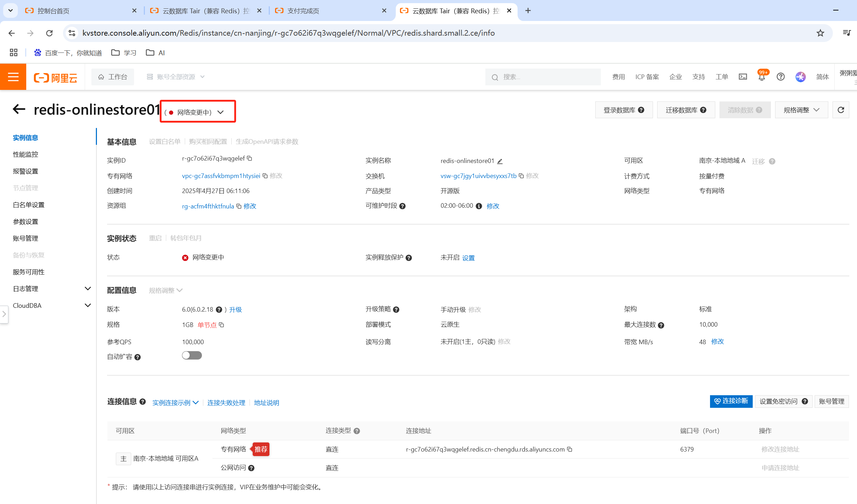Switch to the 支付完成页 browser tab

[x=303, y=11]
